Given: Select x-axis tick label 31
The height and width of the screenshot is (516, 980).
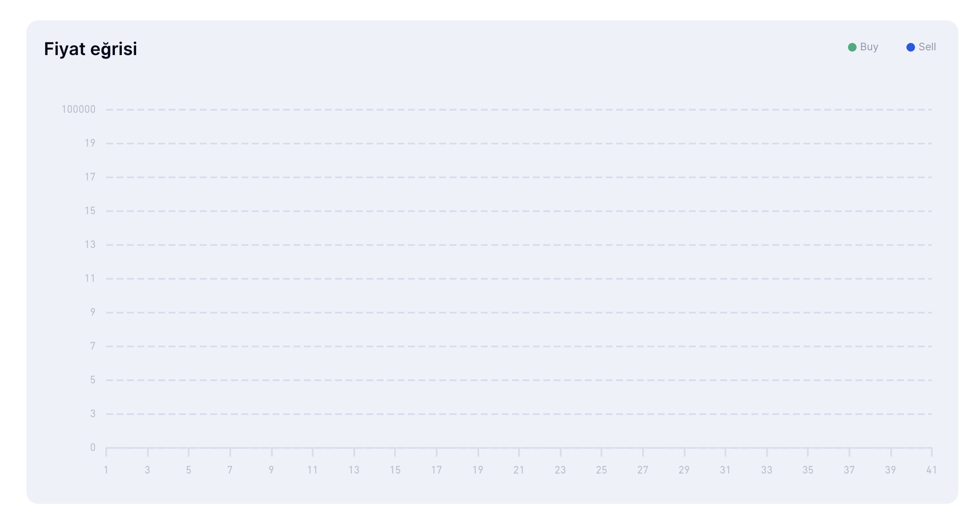Looking at the screenshot, I should [x=725, y=470].
